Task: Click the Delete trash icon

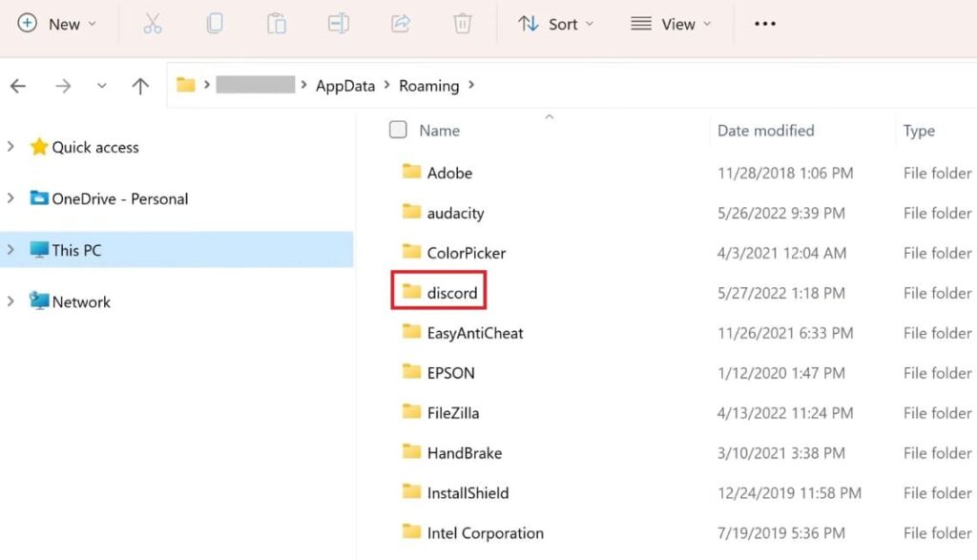Action: click(462, 24)
